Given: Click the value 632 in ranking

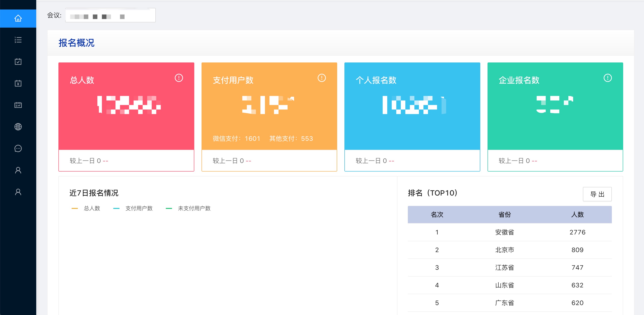Looking at the screenshot, I should coord(577,285).
